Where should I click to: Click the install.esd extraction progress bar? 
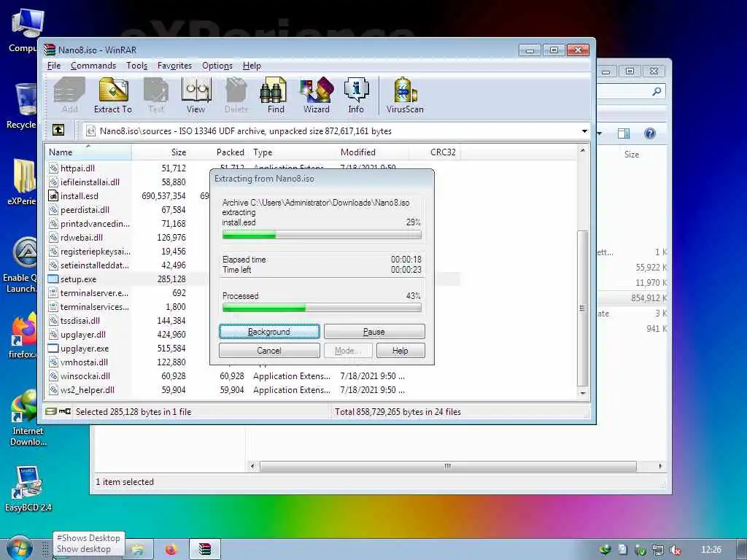click(322, 235)
